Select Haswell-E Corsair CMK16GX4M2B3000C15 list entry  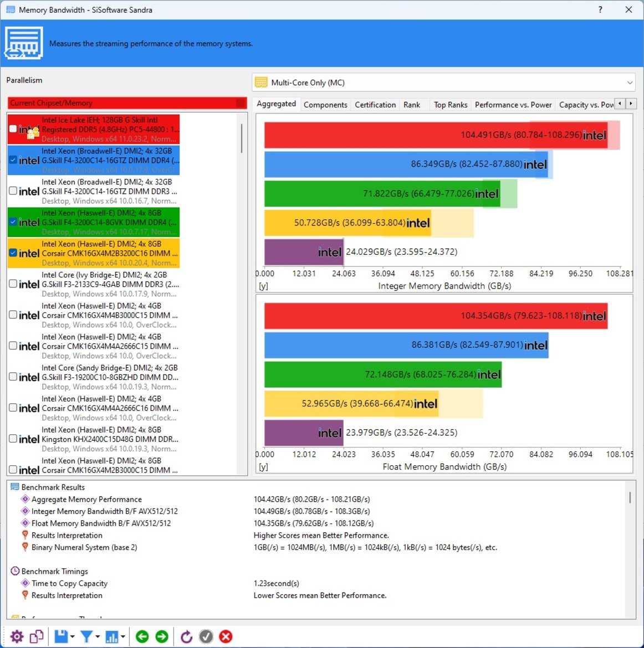coord(94,465)
